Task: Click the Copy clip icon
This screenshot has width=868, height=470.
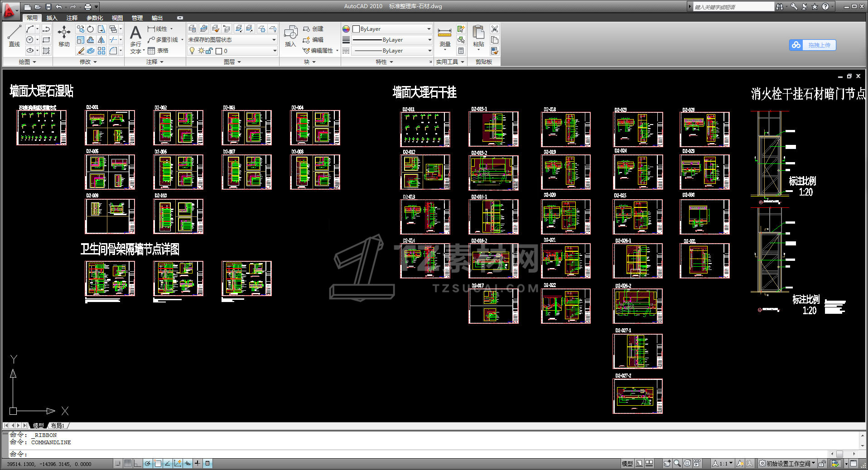Action: [495, 40]
